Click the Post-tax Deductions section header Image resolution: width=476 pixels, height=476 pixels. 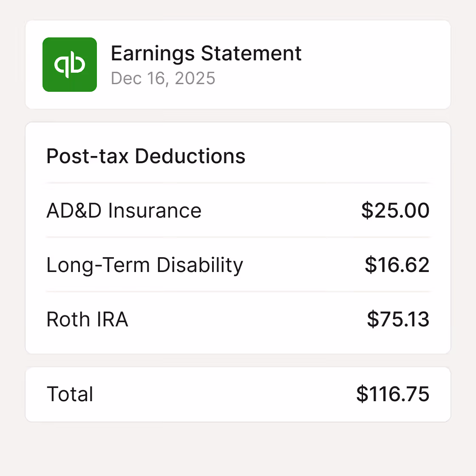pos(146,156)
